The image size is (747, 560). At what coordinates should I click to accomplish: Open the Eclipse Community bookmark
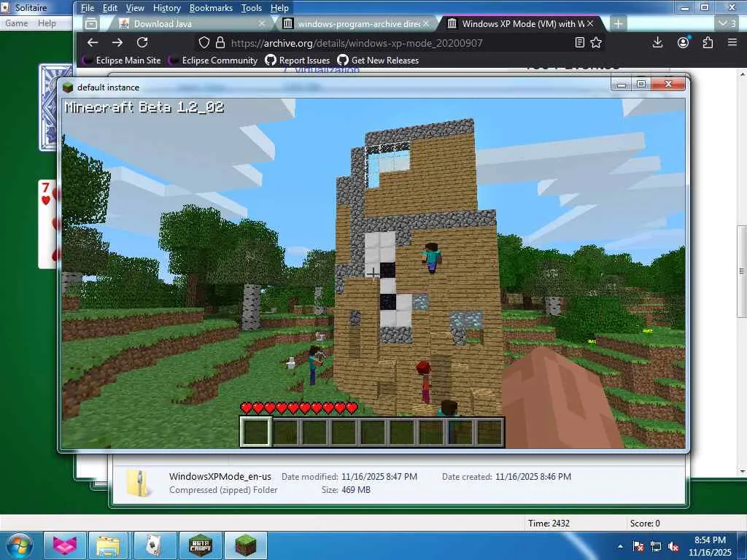point(214,61)
